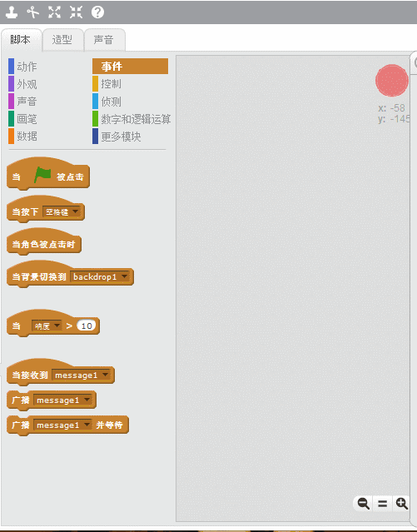Open block help question mark tool
Screen dimensions: 417x532
pos(97,12)
